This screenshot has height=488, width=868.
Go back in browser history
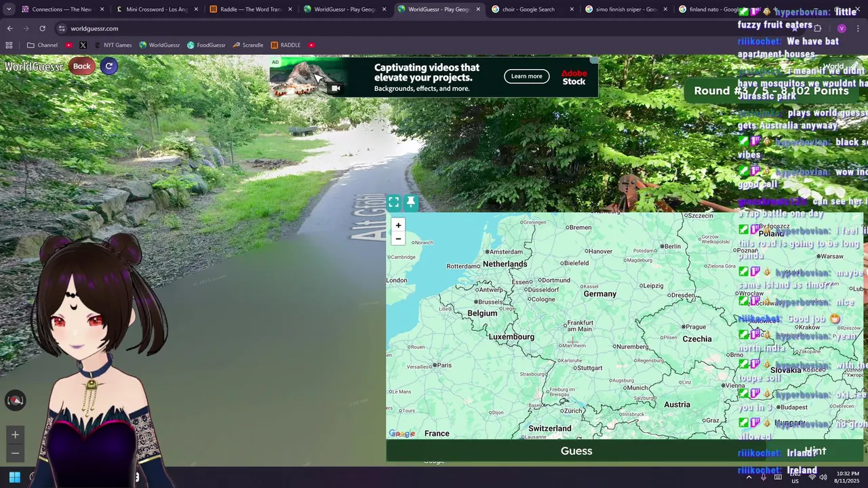pos(9,28)
